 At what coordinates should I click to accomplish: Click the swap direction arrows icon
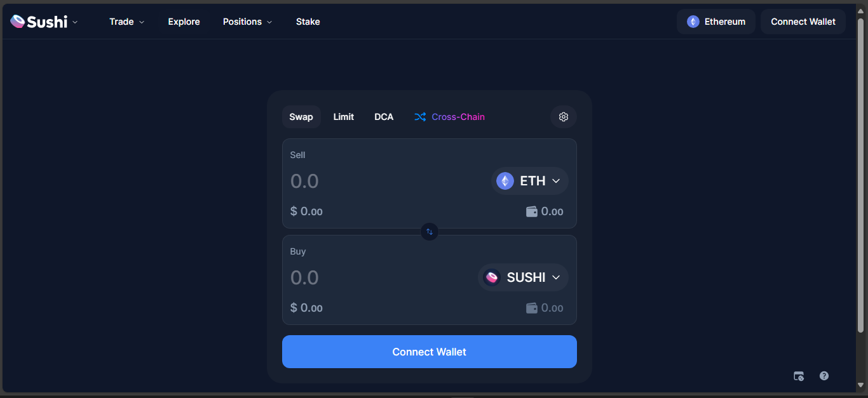430,232
